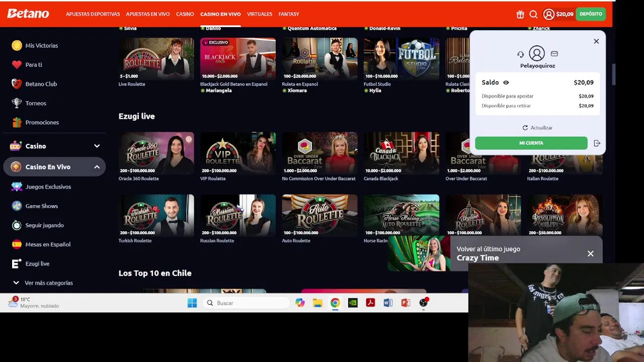Open No Commission Over Under Baccarat thumbnail

tap(319, 153)
